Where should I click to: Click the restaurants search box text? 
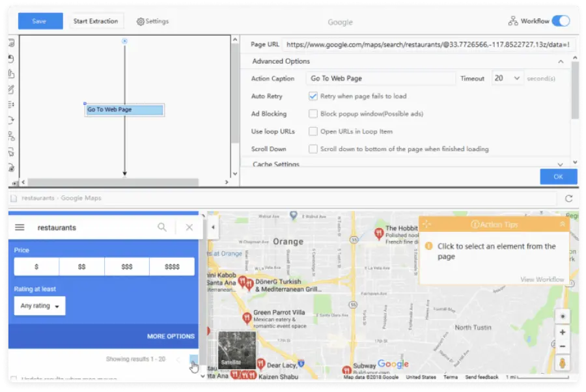[x=57, y=227]
